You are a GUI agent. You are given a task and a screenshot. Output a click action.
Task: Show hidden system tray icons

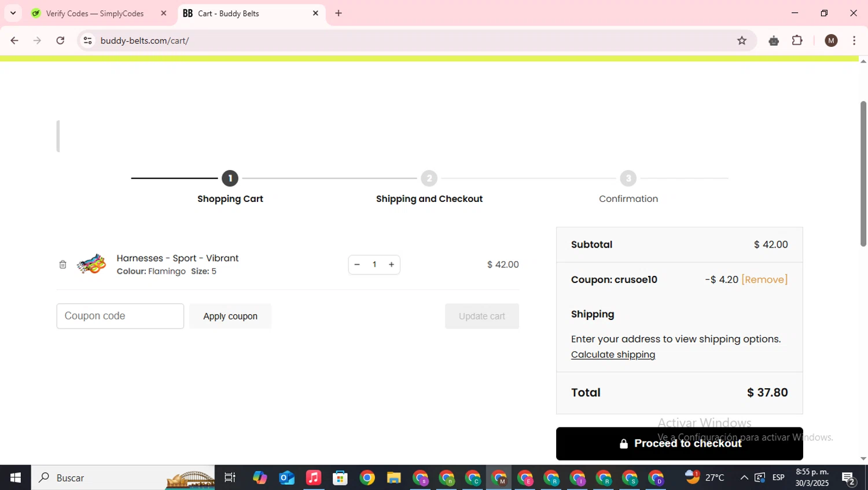(x=744, y=478)
